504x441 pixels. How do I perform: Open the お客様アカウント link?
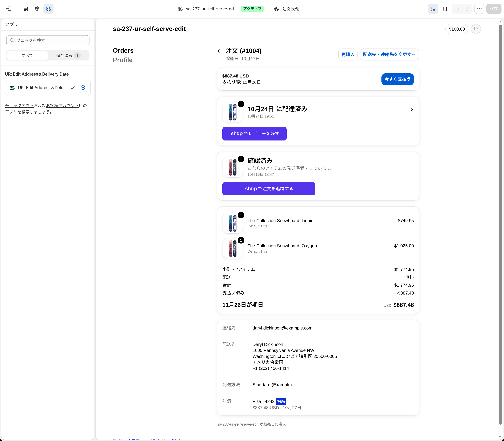click(x=62, y=106)
